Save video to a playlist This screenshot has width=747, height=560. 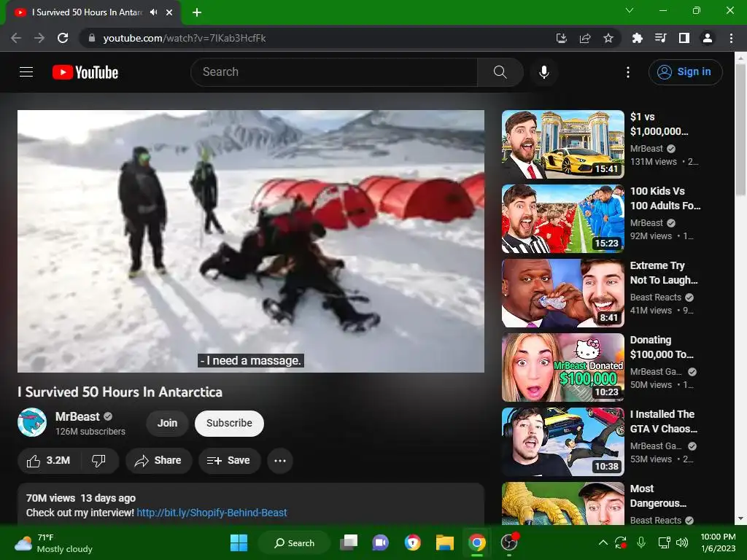(x=229, y=461)
